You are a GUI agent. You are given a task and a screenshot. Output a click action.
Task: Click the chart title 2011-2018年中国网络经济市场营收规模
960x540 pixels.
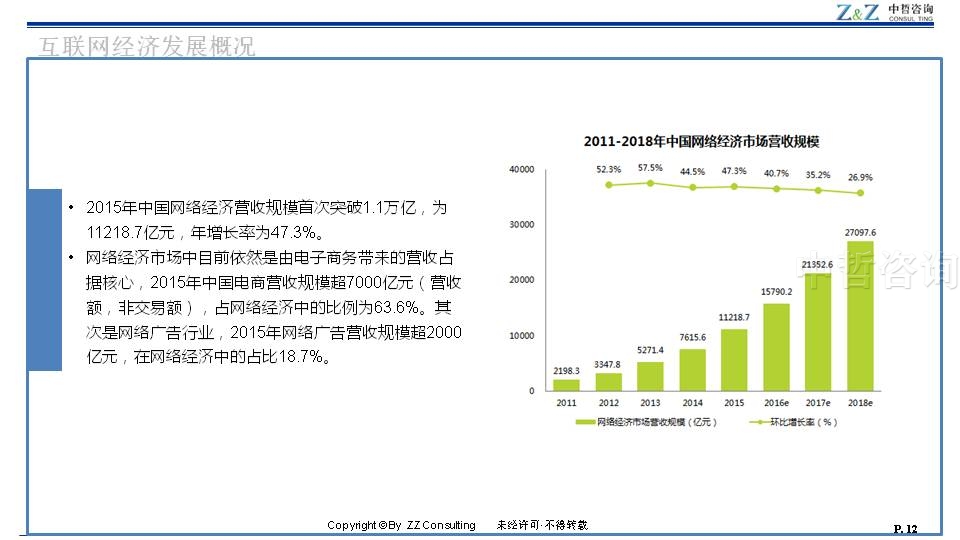[x=701, y=141]
